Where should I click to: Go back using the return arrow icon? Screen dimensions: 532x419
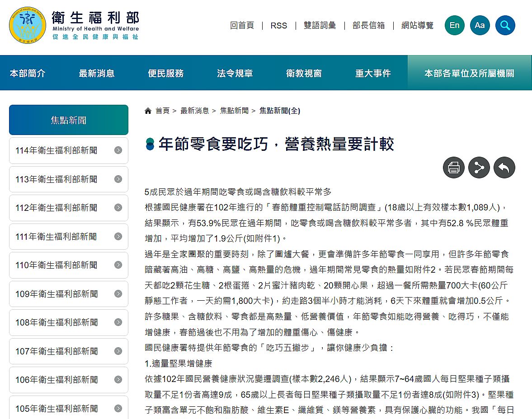coord(504,168)
